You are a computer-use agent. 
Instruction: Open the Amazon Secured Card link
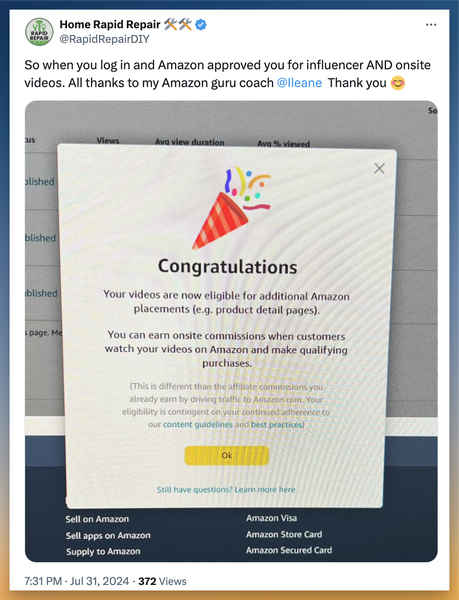tap(289, 550)
